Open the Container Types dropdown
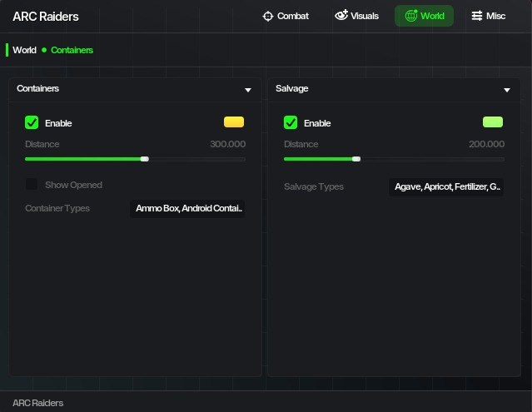The image size is (532, 412). pyautogui.click(x=188, y=208)
